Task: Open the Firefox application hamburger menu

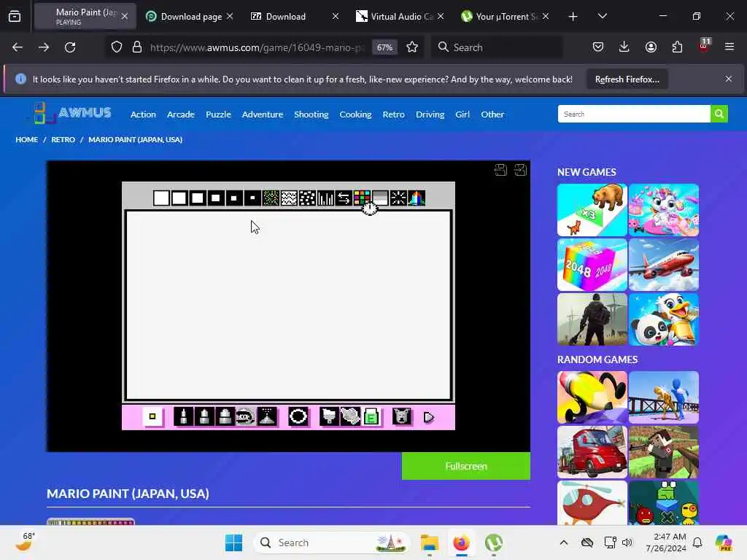Action: click(729, 47)
